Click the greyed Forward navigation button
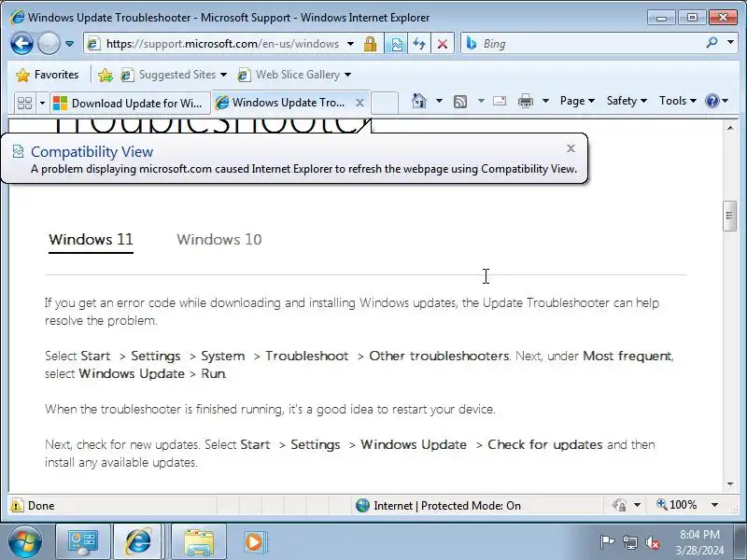This screenshot has width=747, height=560. click(x=49, y=43)
